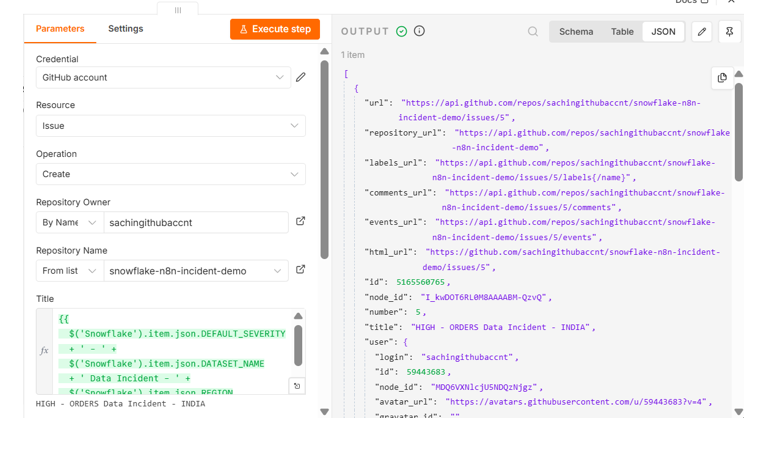Click the parameters panel scrollbar up arrow

[324, 51]
